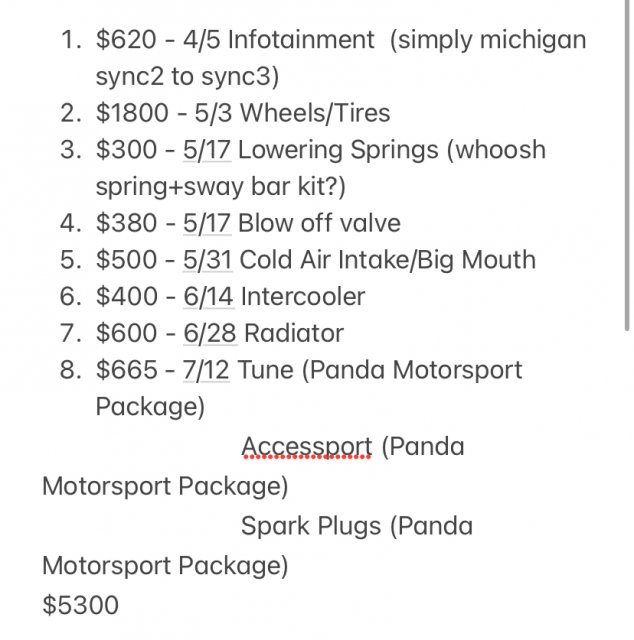
Task: Place cursor after the word Intercooler
Action: click(x=365, y=297)
